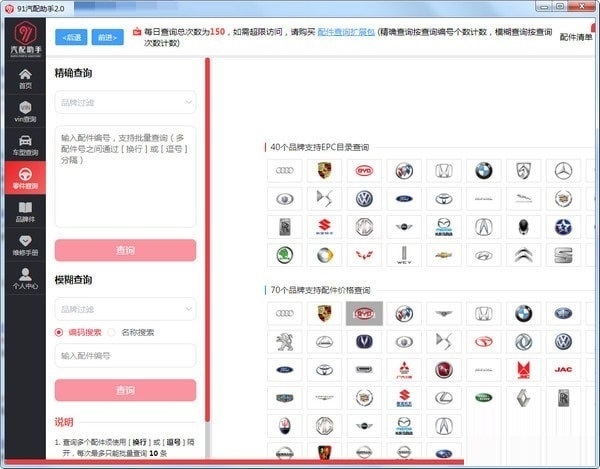This screenshot has width=600, height=469.
Task: Choose the Land Rover green oval logo
Action: coord(484,397)
